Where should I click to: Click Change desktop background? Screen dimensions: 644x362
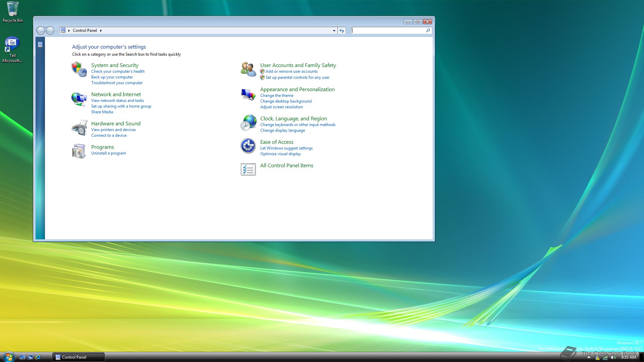(x=286, y=101)
